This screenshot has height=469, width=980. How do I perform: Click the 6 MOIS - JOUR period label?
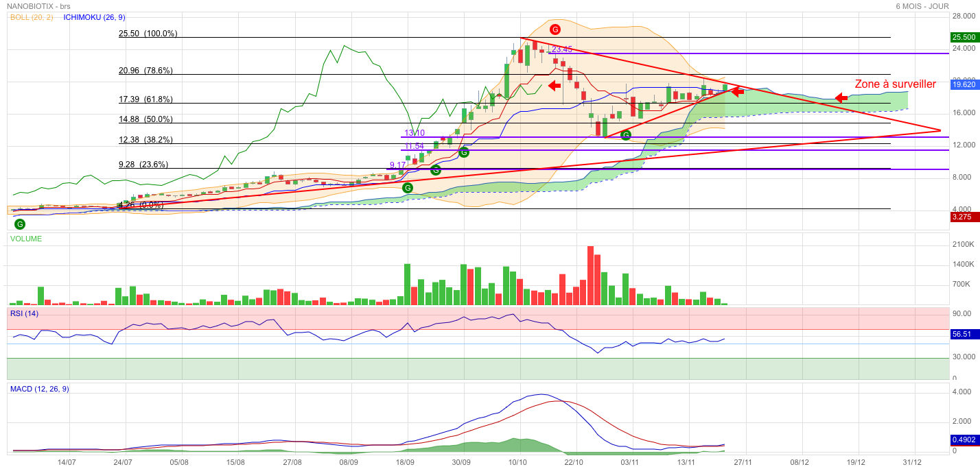coord(922,6)
